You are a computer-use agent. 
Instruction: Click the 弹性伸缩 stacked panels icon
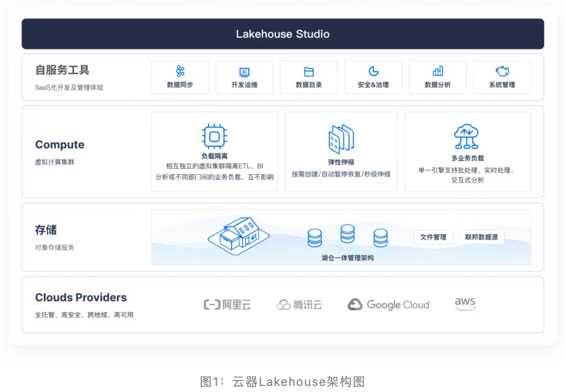tap(341, 139)
